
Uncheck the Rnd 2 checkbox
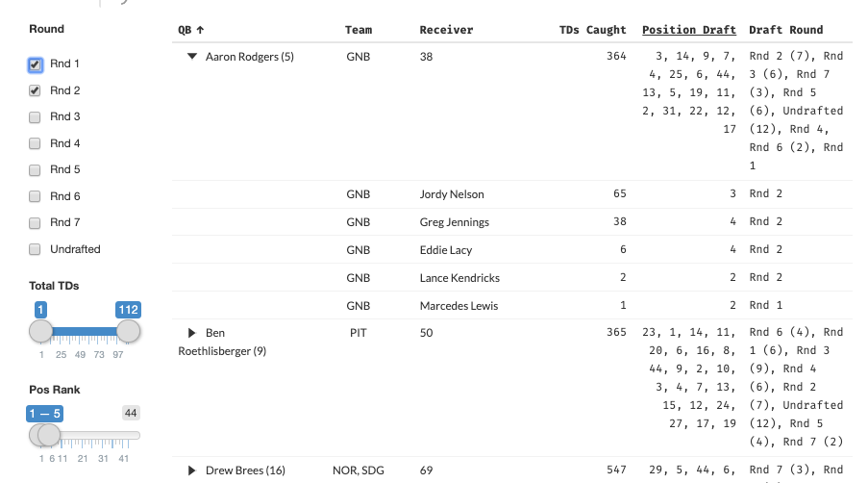[x=36, y=90]
